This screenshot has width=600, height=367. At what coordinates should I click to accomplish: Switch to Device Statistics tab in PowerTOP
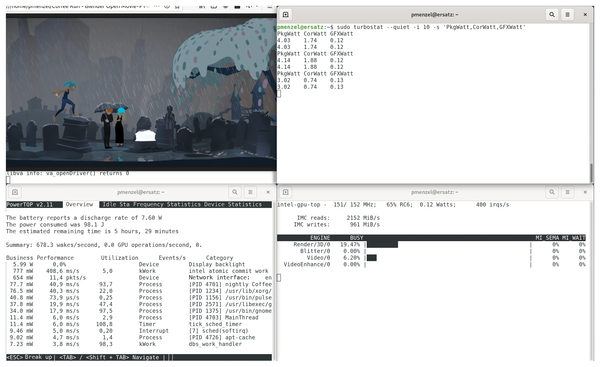click(233, 205)
